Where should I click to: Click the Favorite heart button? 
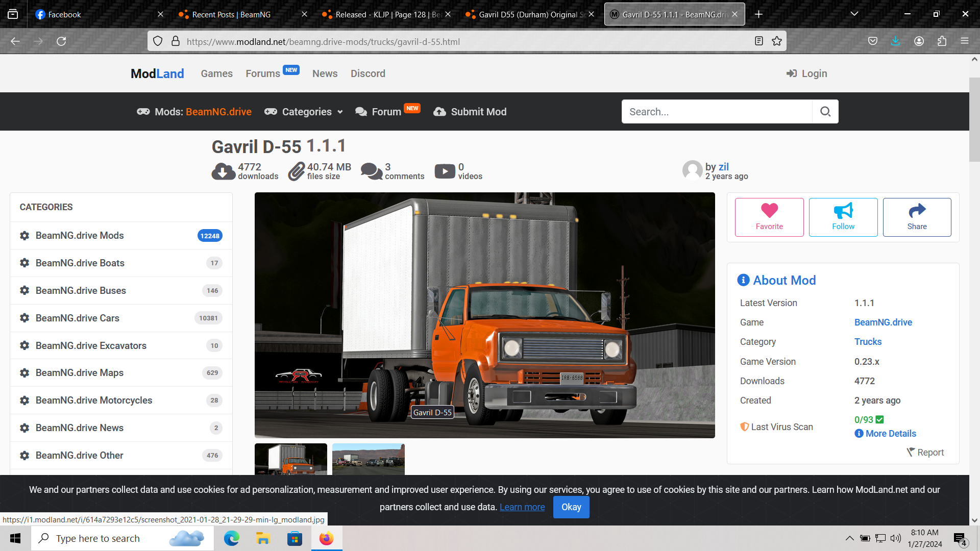click(x=769, y=217)
